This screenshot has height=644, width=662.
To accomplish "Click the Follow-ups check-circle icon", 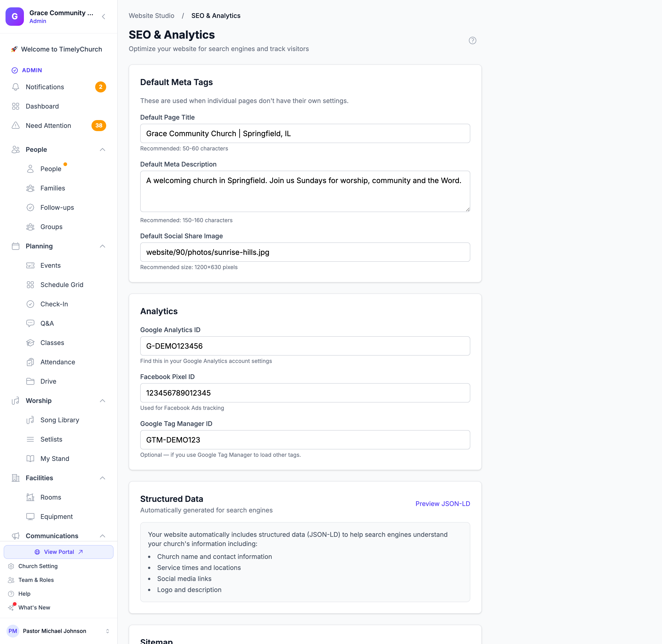I will (x=30, y=207).
